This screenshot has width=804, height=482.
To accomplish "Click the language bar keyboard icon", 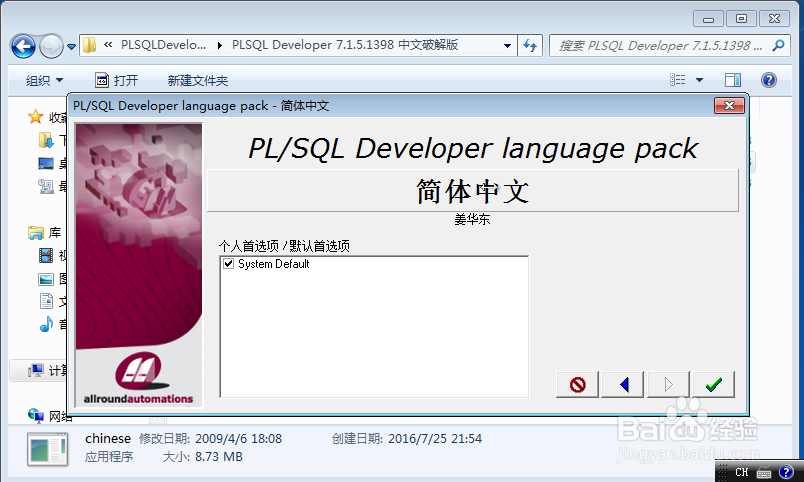I will (764, 472).
